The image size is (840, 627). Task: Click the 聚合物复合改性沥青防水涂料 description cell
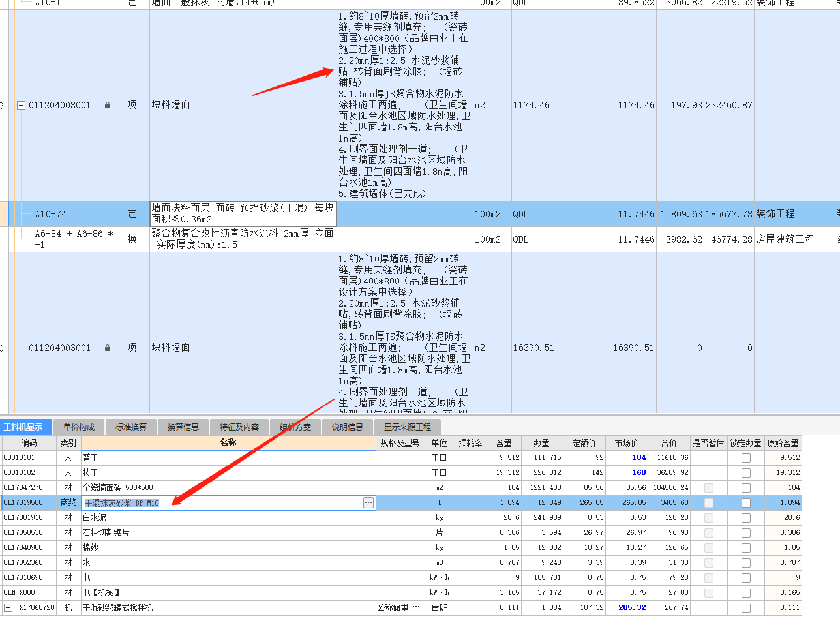coord(243,239)
